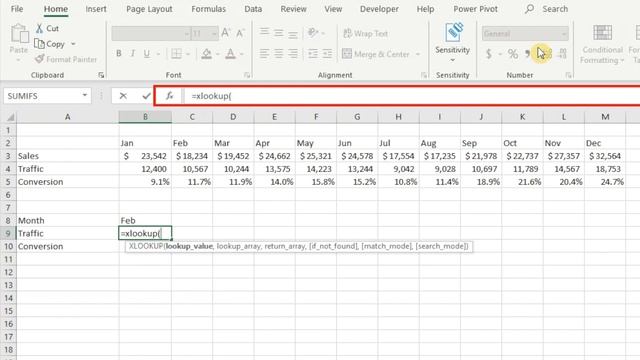The width and height of the screenshot is (640, 360).
Task: Open Accounting format dropdown arrow
Action: click(x=500, y=54)
